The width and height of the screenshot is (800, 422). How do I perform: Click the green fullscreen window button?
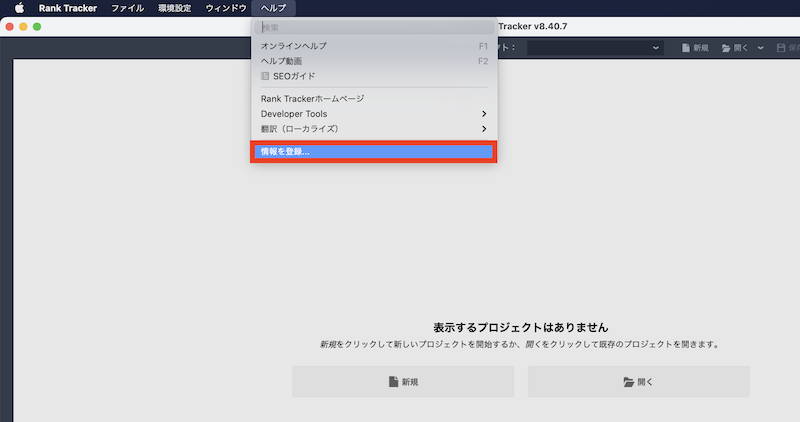point(37,27)
